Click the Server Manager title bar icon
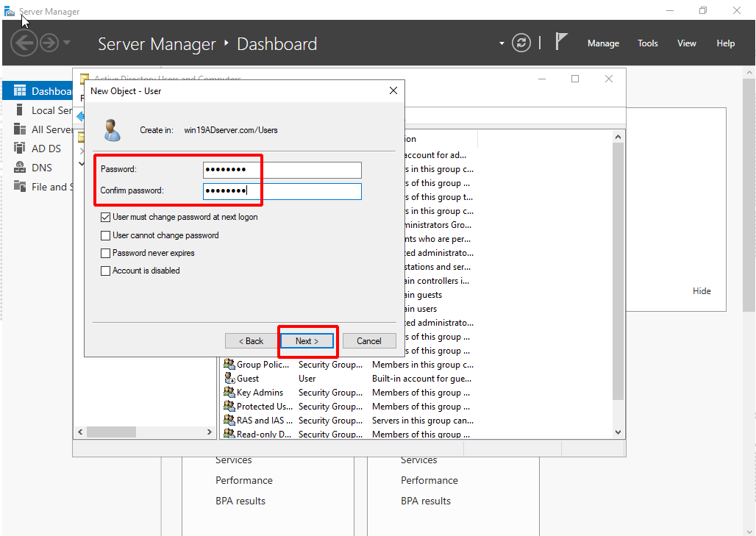This screenshot has height=536, width=756. (10, 11)
